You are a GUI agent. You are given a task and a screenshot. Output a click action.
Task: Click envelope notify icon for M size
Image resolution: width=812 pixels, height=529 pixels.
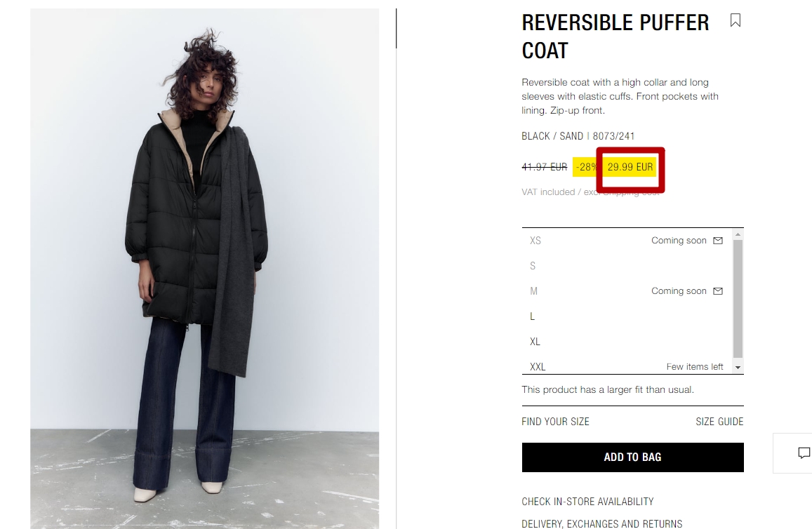click(x=718, y=291)
